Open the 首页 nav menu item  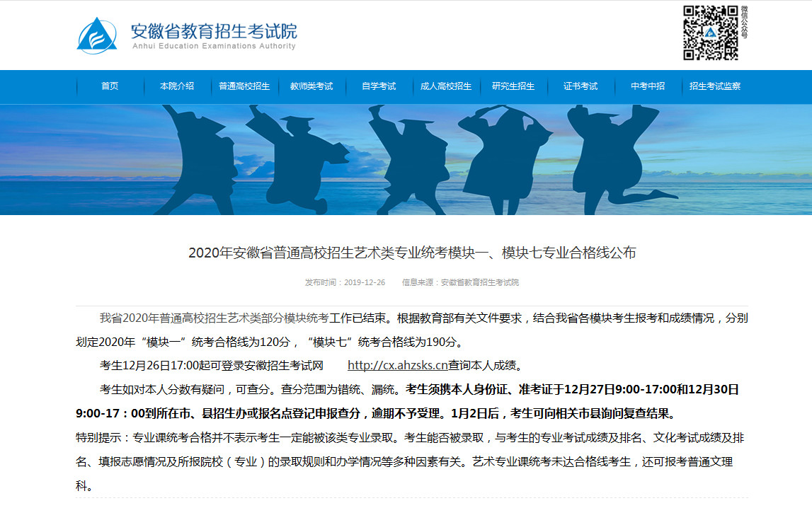pos(110,86)
